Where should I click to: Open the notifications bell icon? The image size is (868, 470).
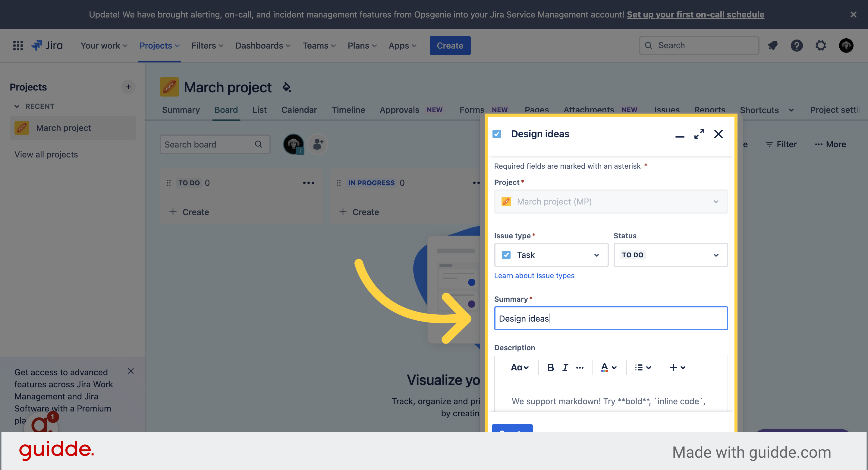tap(773, 46)
